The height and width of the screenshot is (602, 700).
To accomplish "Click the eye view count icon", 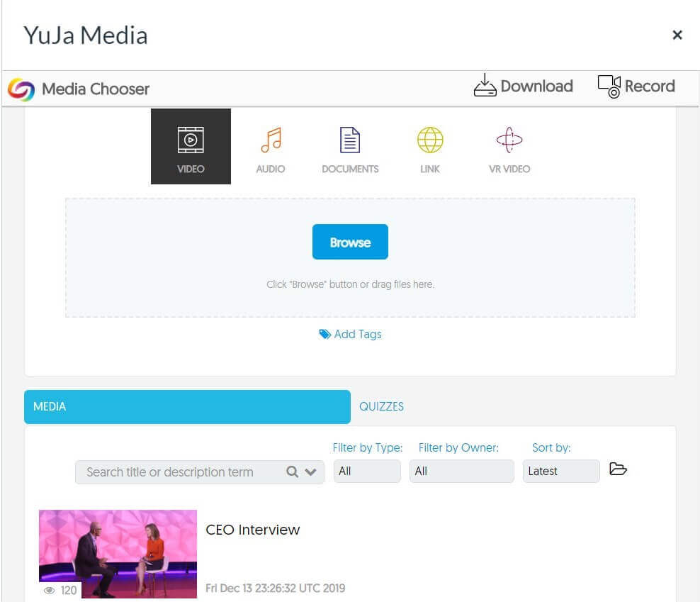I will 49,591.
